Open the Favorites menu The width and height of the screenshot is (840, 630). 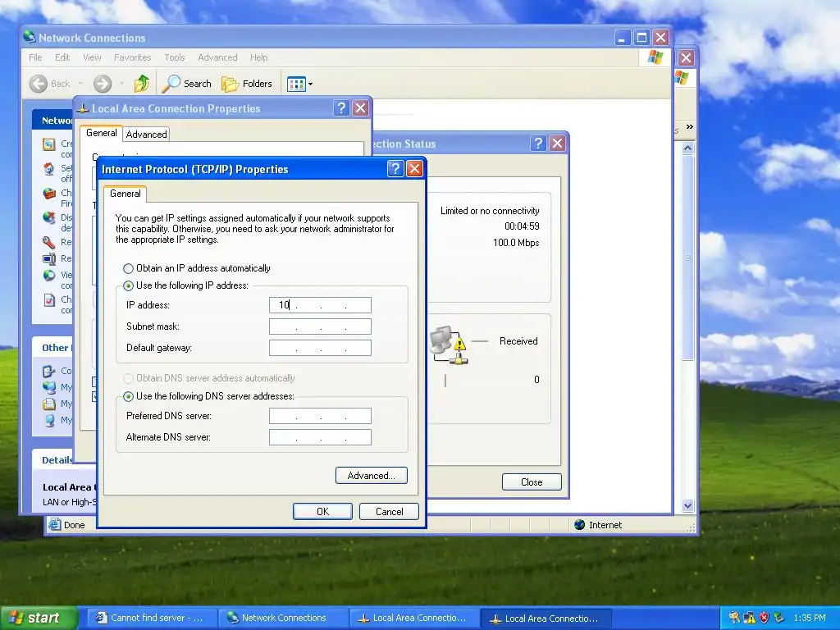(132, 57)
